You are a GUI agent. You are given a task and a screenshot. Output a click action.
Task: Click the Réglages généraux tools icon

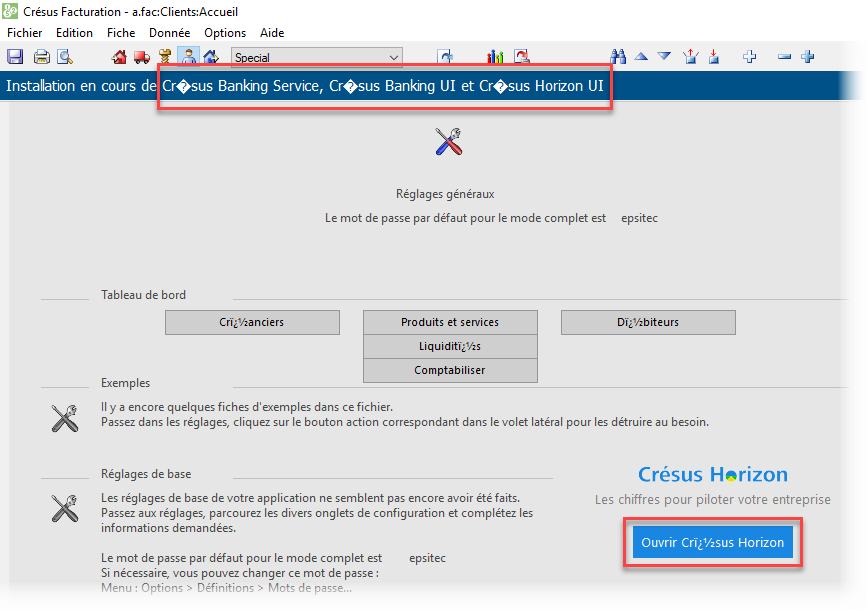click(x=448, y=142)
